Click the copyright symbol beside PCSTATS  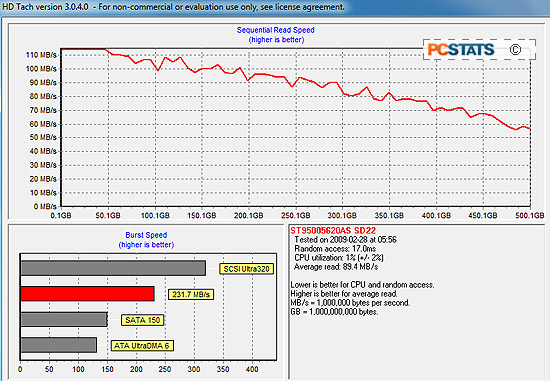point(515,49)
